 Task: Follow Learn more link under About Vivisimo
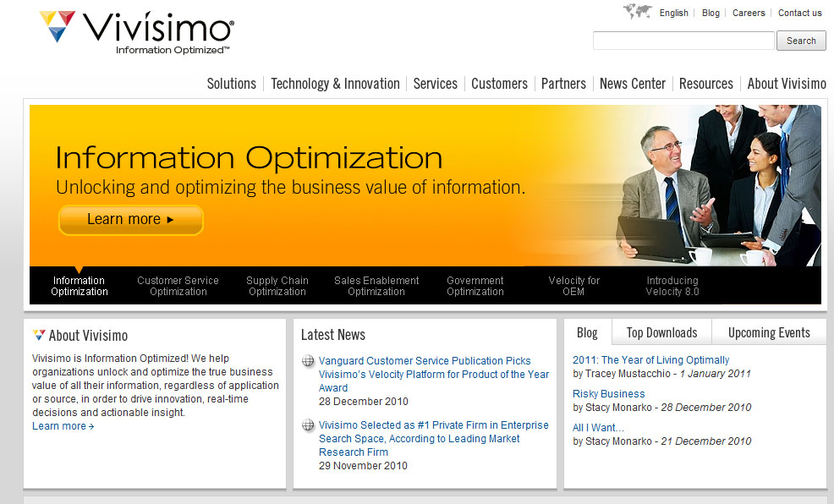point(63,426)
